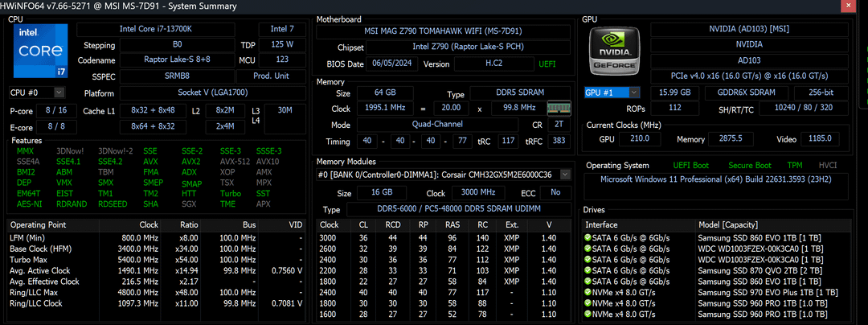The height and width of the screenshot is (325, 868).
Task: Click the SGX feature flag
Action: click(x=189, y=204)
